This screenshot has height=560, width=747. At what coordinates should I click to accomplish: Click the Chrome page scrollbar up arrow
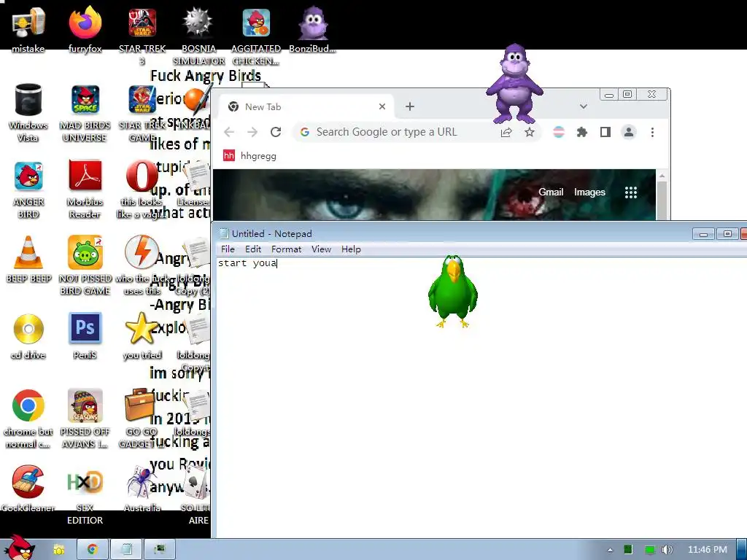[x=662, y=175]
